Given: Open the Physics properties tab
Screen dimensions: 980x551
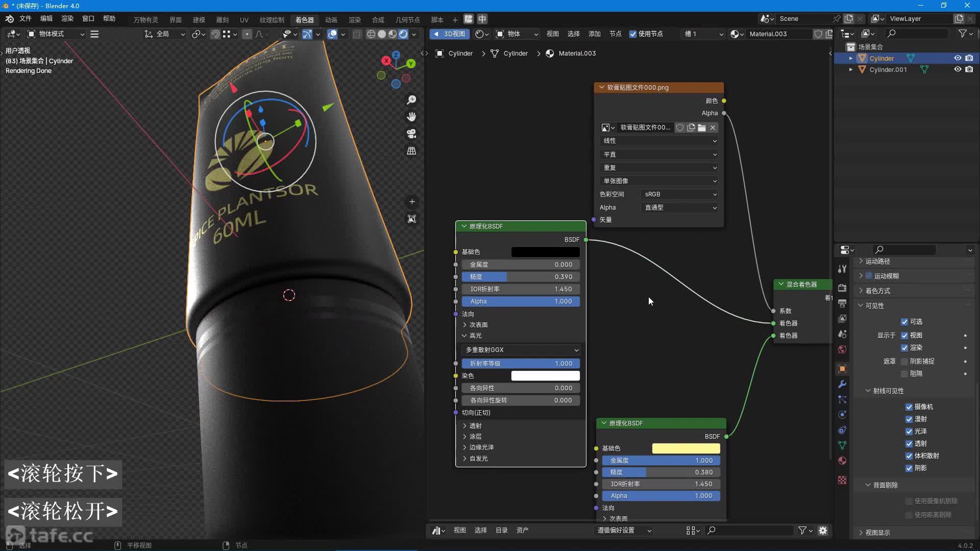Looking at the screenshot, I should pyautogui.click(x=842, y=414).
